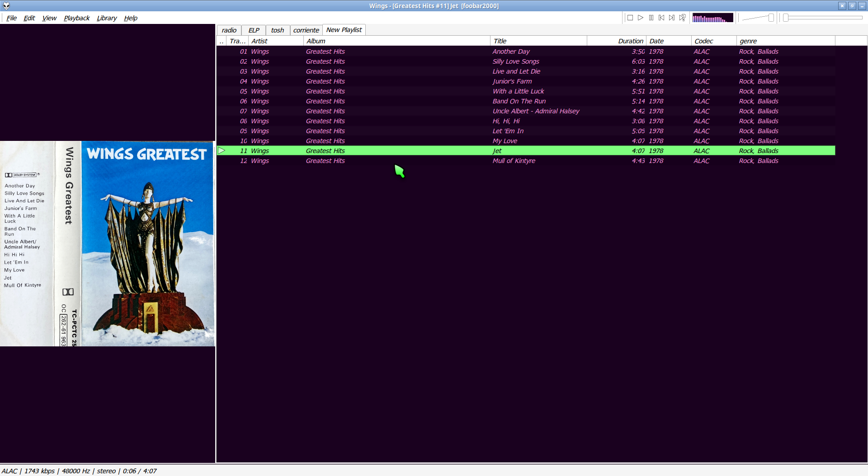Open the Library menu
The image size is (868, 476).
pyautogui.click(x=107, y=18)
